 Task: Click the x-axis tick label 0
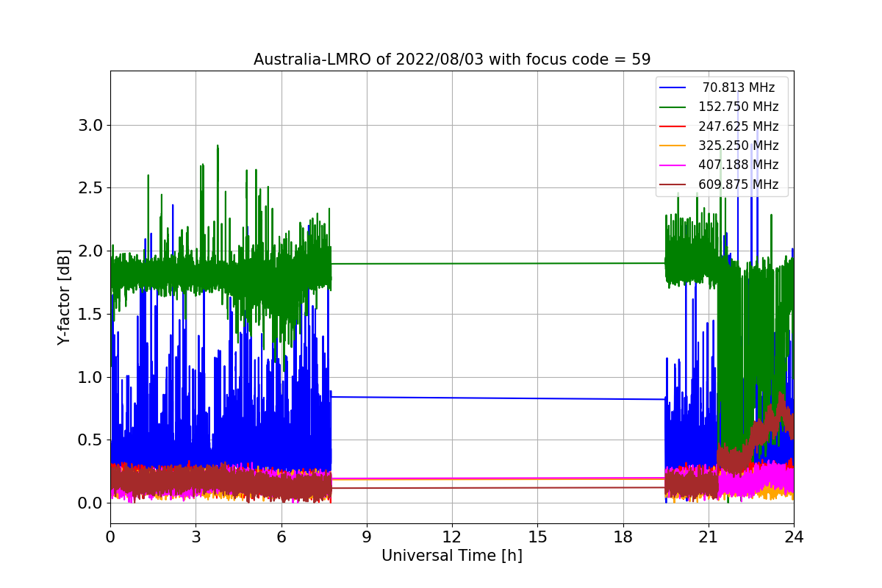[x=110, y=537]
